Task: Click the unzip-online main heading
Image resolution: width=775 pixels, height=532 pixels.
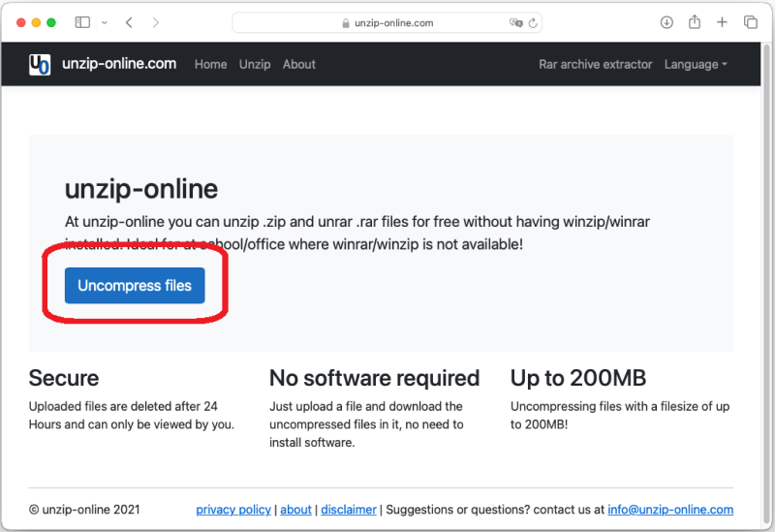Action: (x=141, y=188)
